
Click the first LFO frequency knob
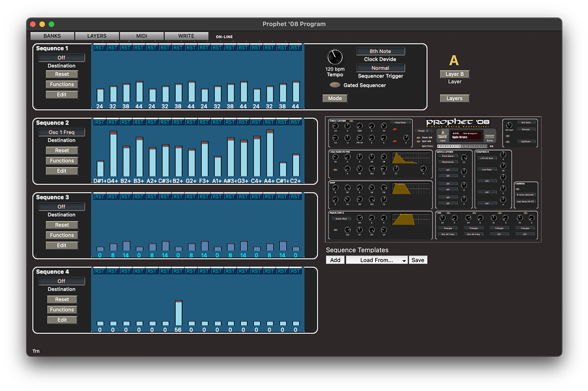[x=443, y=218]
